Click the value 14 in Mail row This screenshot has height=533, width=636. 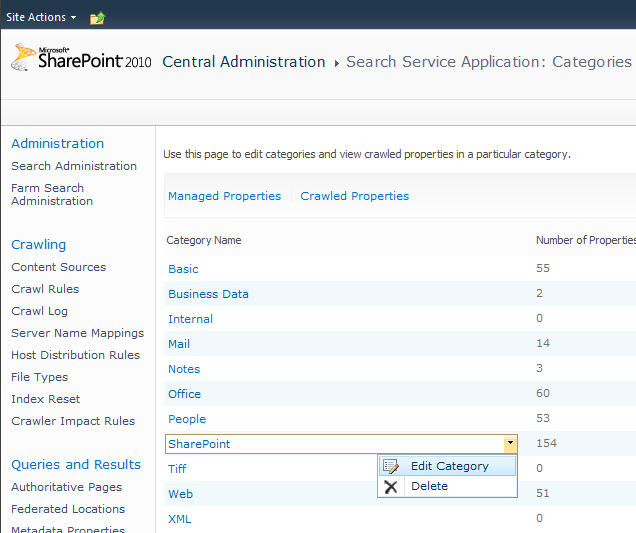click(543, 343)
